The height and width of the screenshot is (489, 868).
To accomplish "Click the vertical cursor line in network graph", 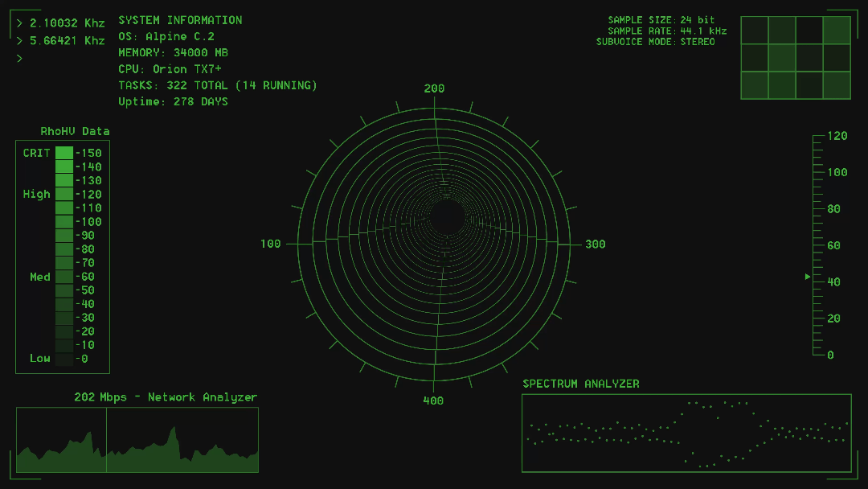I will pos(106,440).
